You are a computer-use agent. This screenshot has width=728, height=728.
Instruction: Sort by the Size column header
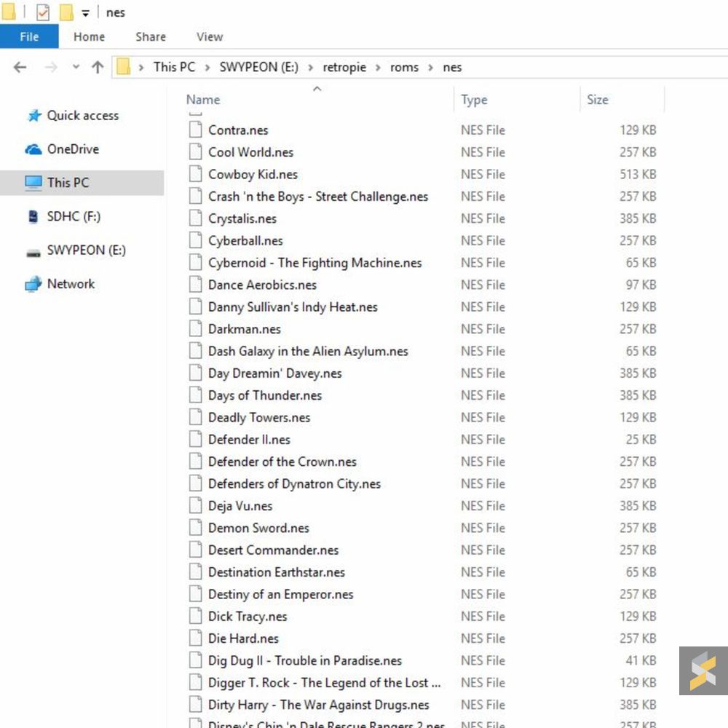(598, 99)
